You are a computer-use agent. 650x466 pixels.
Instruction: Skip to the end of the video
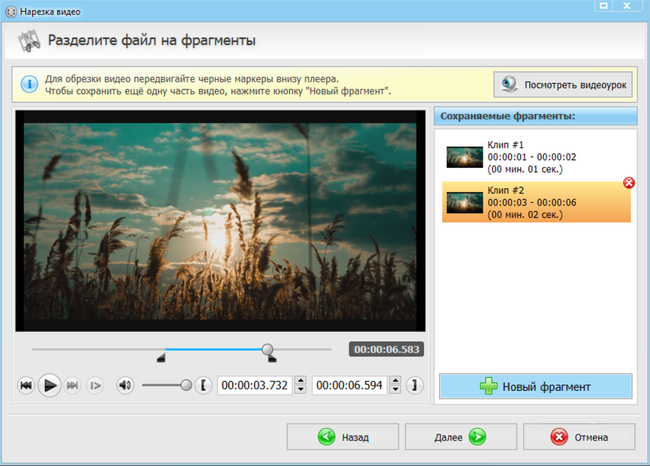[x=73, y=386]
